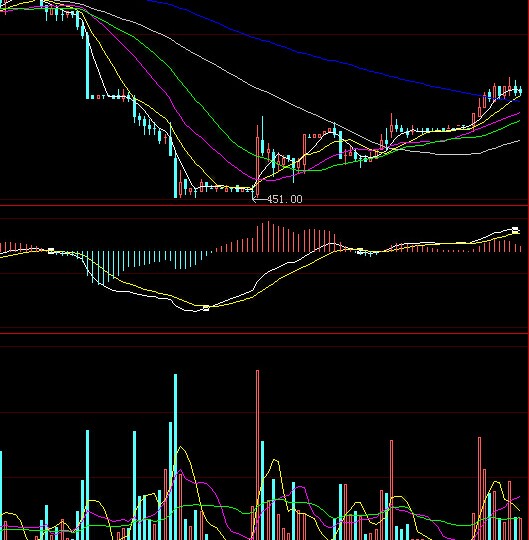Select the tallest red MACD histogram bar

(268, 237)
